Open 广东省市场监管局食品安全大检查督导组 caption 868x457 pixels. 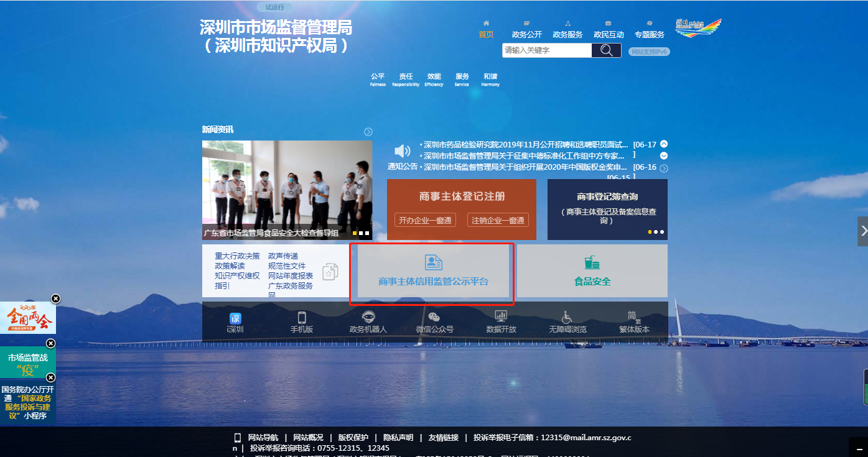[271, 233]
